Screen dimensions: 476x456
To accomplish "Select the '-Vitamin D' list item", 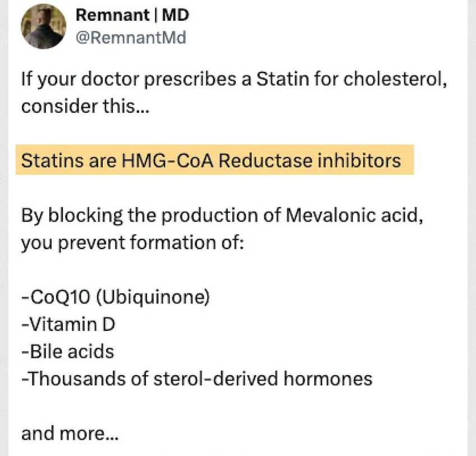I will tap(68, 324).
